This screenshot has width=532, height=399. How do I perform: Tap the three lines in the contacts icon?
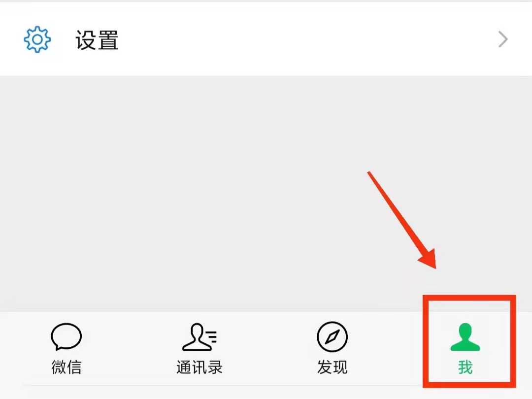pos(212,337)
